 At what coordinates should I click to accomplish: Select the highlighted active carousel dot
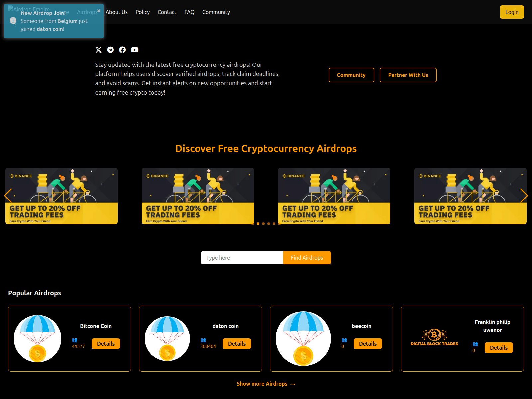click(258, 224)
